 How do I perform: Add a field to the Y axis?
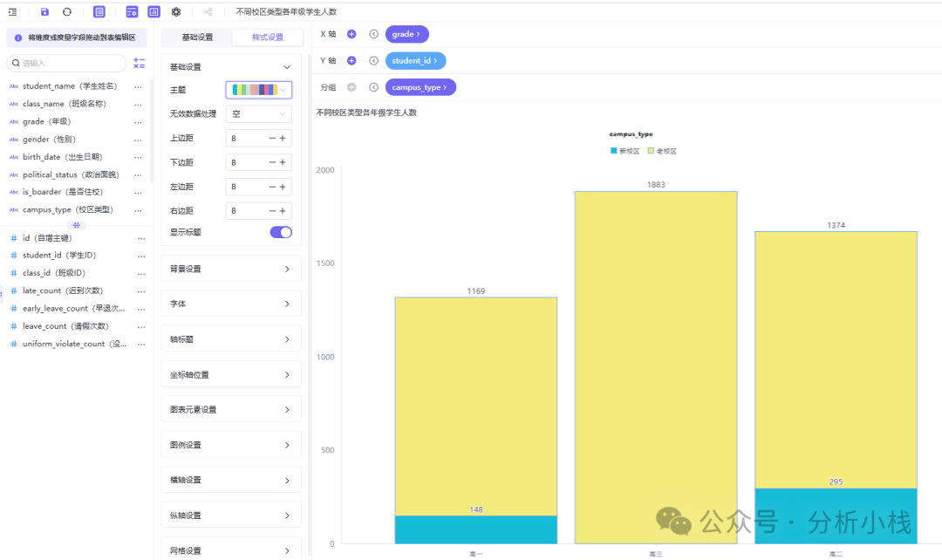pyautogui.click(x=352, y=61)
